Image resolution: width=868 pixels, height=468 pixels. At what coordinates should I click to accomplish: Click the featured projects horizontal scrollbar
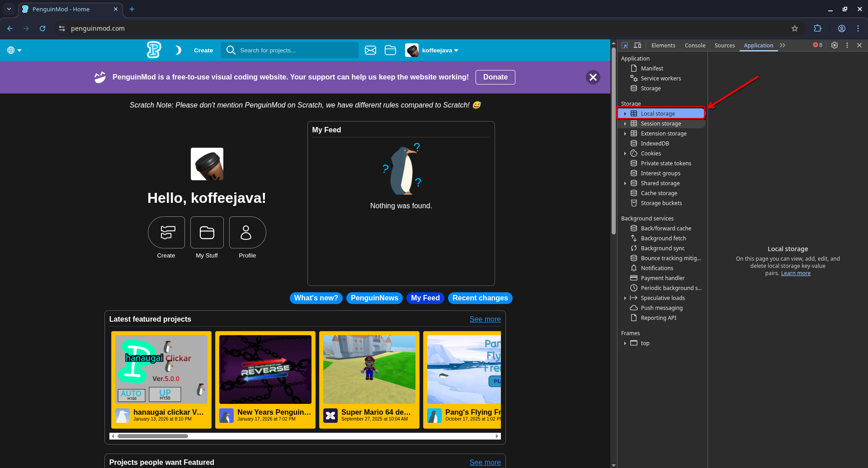pos(153,436)
